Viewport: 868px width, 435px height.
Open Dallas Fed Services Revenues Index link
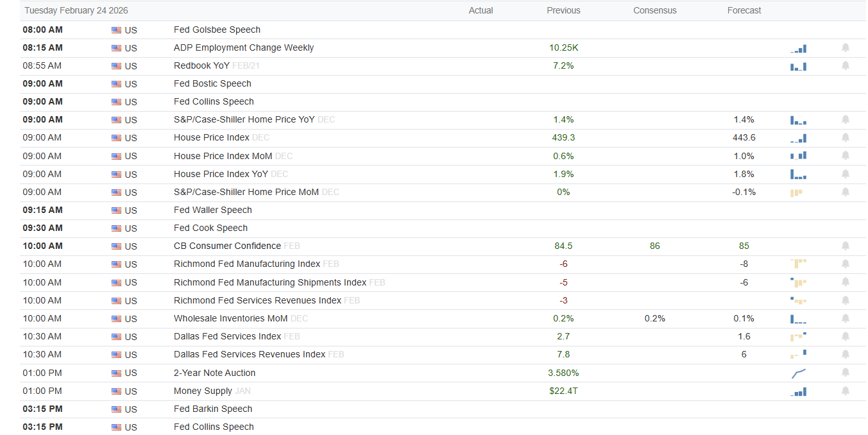tap(249, 355)
